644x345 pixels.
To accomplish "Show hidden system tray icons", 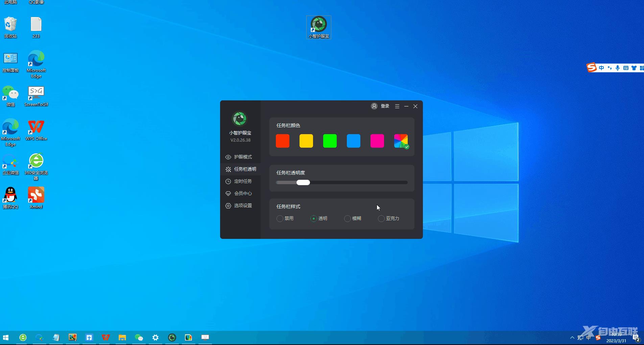I will point(572,338).
